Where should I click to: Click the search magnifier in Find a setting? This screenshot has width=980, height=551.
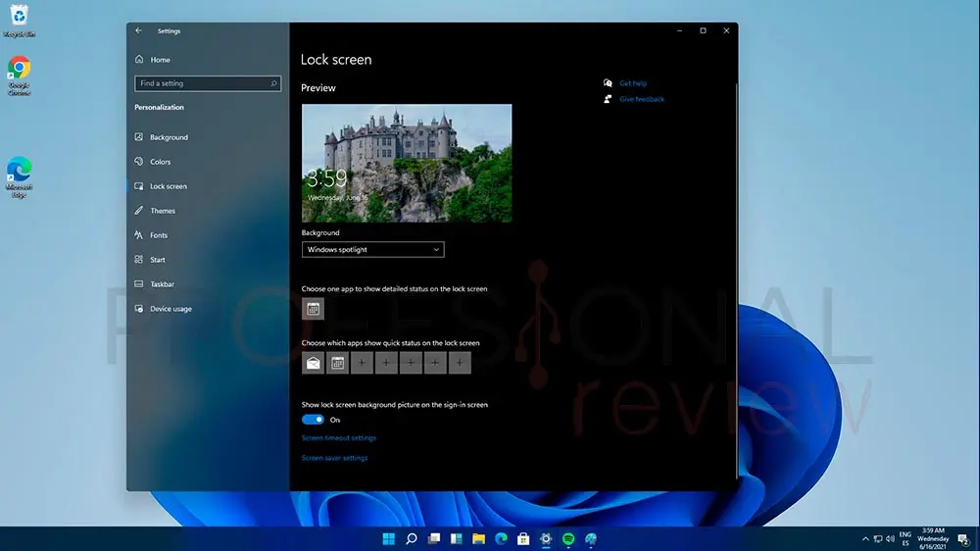coord(273,83)
